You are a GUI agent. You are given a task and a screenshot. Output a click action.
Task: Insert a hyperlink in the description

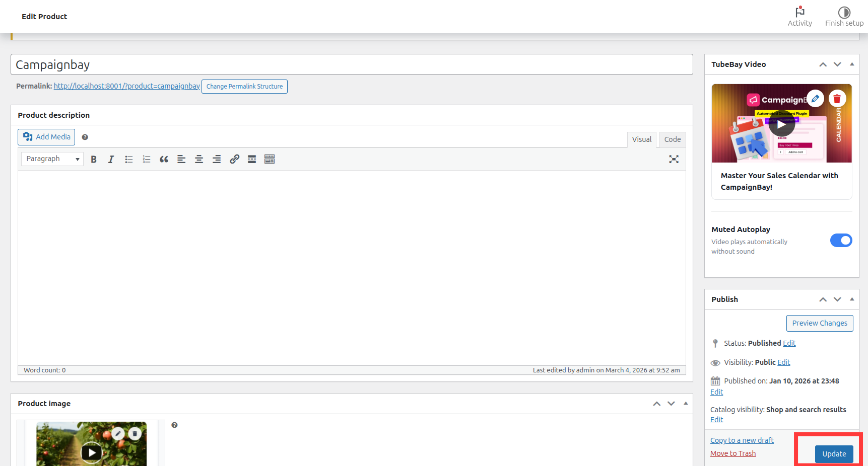click(234, 159)
